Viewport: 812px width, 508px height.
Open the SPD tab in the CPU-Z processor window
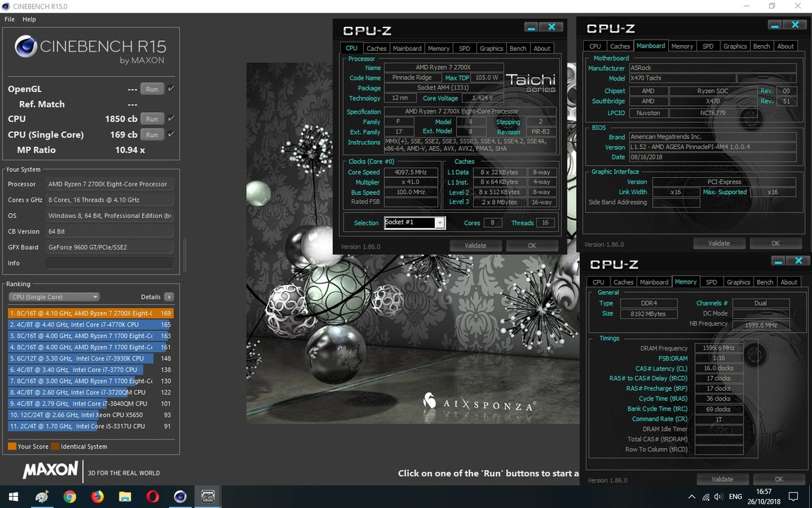tap(465, 48)
